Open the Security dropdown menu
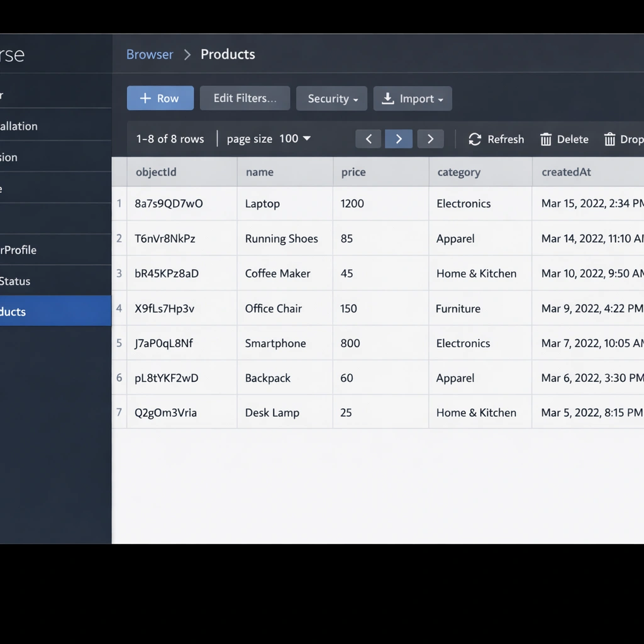644x644 pixels. click(x=331, y=99)
